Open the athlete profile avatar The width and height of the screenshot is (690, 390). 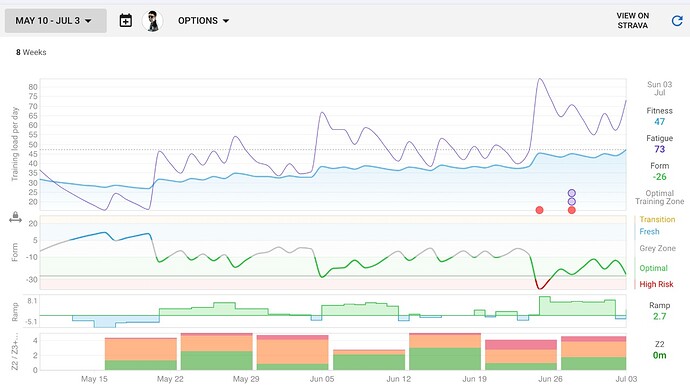pos(153,21)
